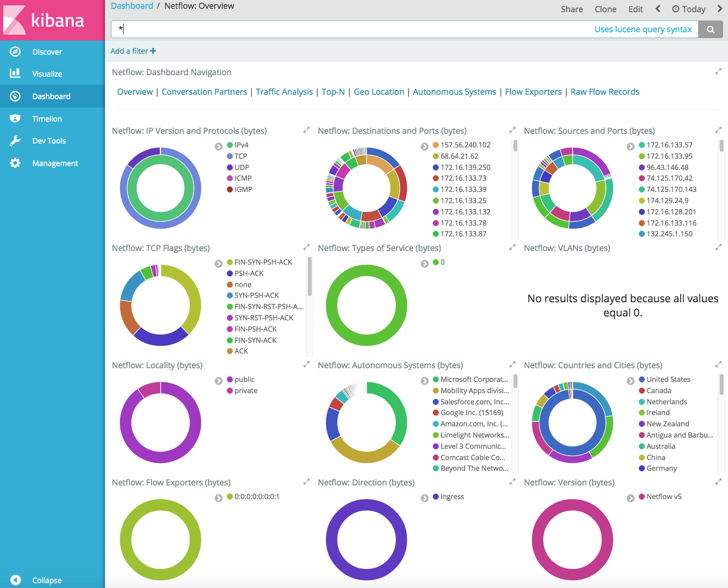
Task: Open Timelion in the sidebar
Action: pyautogui.click(x=47, y=119)
